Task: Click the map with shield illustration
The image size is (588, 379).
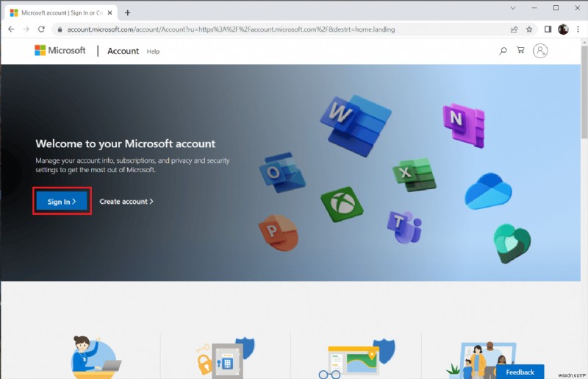Action: [x=356, y=358]
